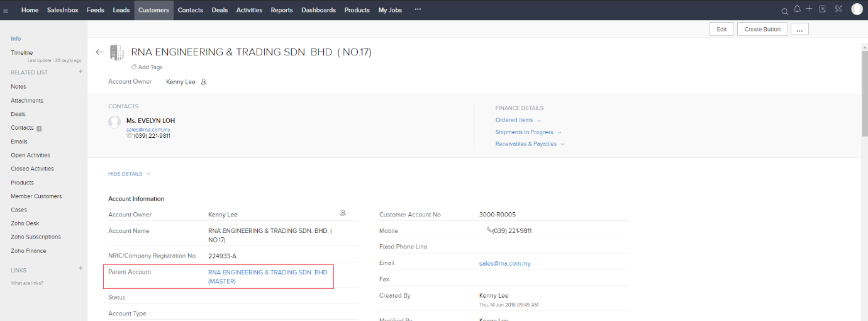Collapse details with Hide Details
Viewport: 868px width, 321px height.
coord(129,174)
